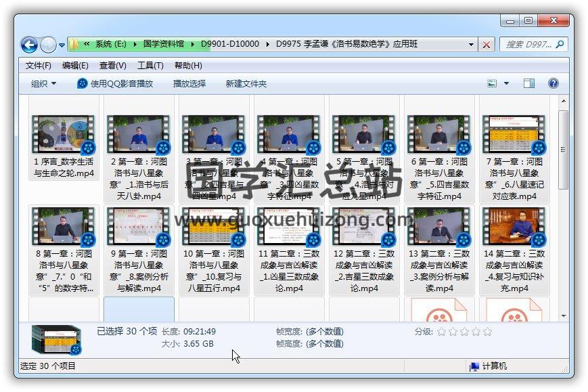Click the red X beside address bar

click(x=487, y=45)
